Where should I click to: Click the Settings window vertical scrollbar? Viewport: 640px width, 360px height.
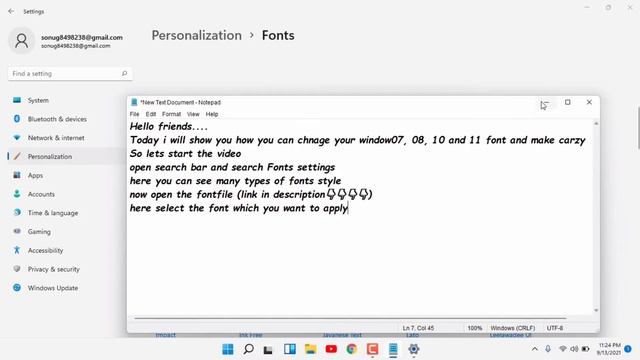tap(638, 129)
